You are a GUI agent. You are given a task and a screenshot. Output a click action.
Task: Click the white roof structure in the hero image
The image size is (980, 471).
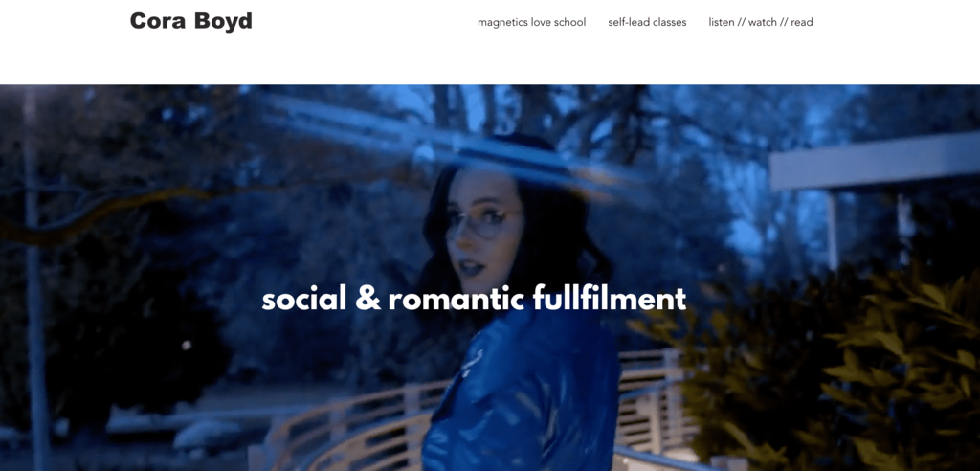[x=874, y=163]
